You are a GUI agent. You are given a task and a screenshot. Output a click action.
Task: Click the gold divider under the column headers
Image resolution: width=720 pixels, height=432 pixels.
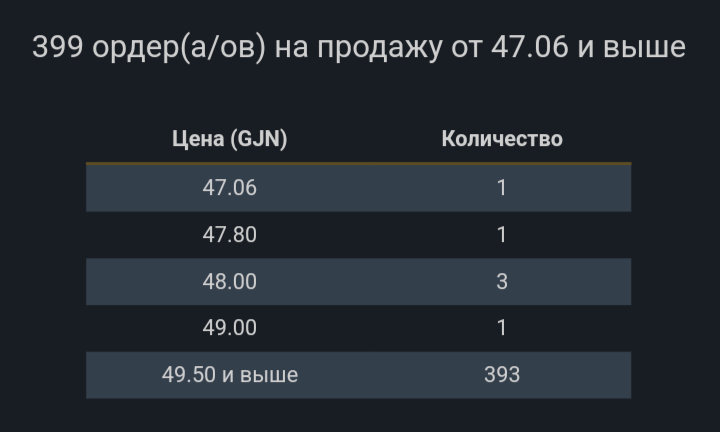click(358, 163)
